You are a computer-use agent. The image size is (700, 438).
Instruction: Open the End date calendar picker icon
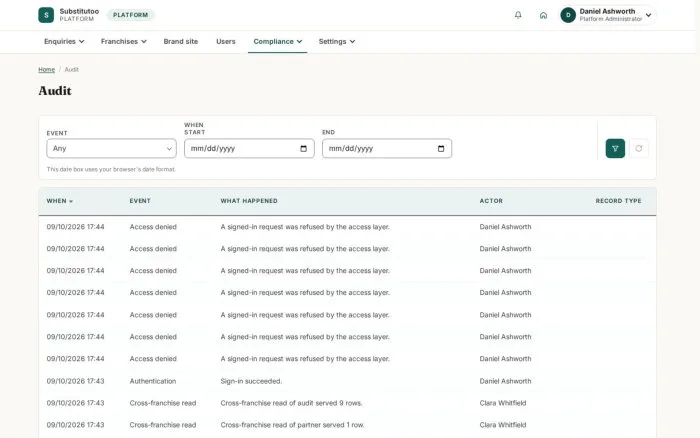[441, 149]
